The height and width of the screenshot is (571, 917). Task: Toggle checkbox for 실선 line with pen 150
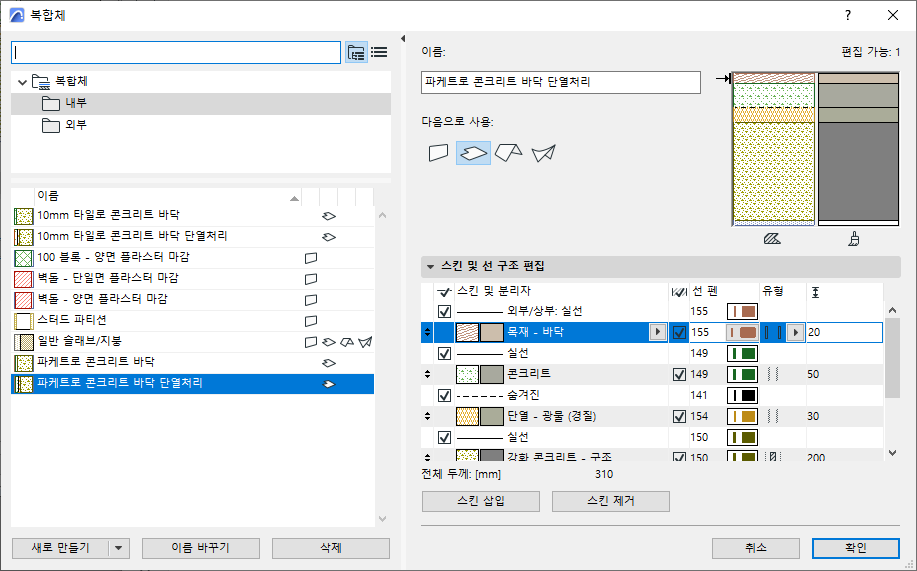444,438
